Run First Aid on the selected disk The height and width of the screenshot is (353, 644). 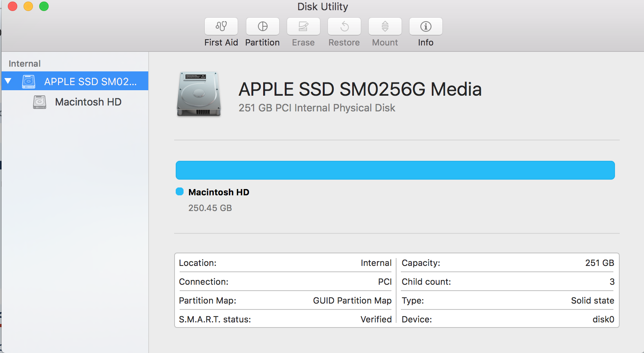[221, 26]
